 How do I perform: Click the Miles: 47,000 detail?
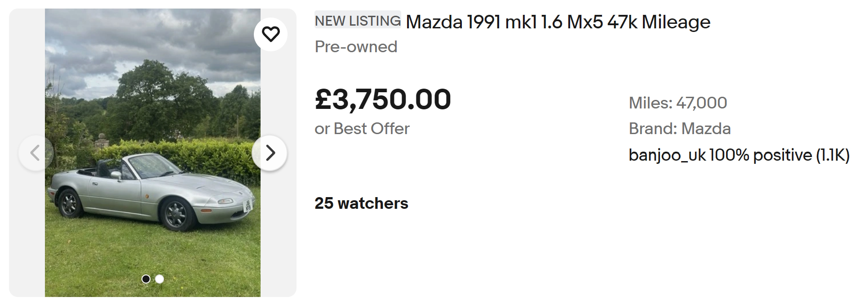(x=678, y=103)
